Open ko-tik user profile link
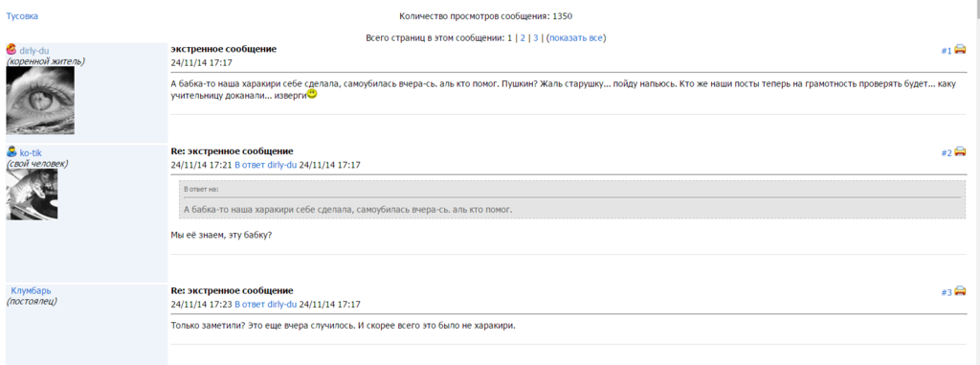 pos(31,152)
